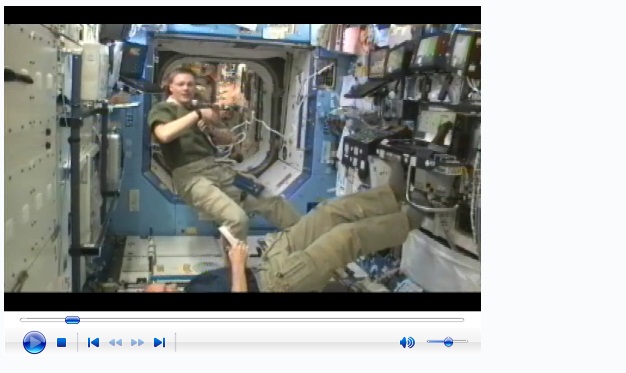Mute audio with the speaker icon

407,342
